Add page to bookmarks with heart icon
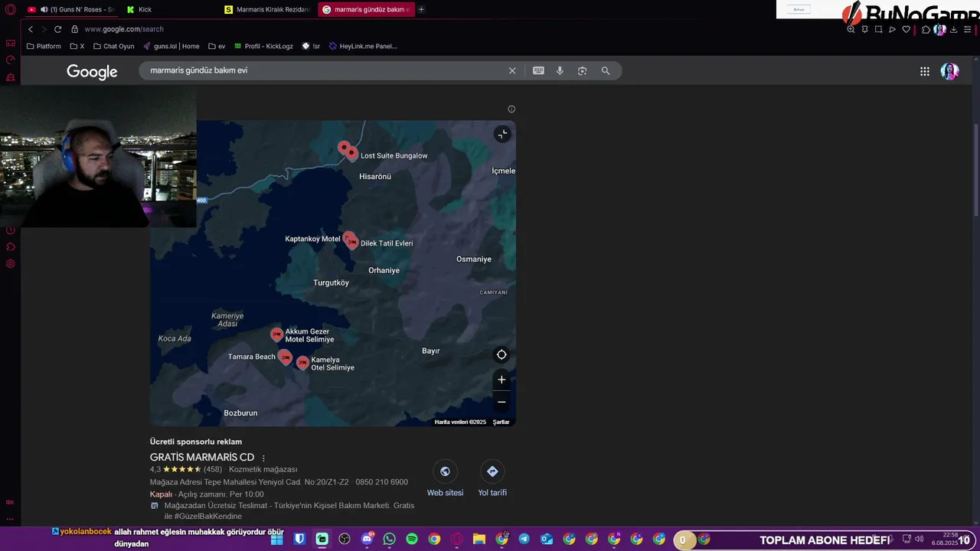 coord(906,29)
